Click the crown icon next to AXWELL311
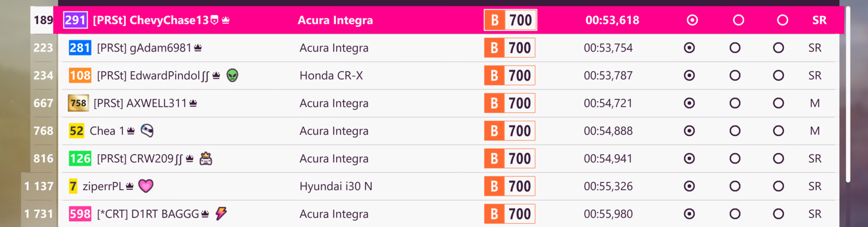 [x=193, y=103]
